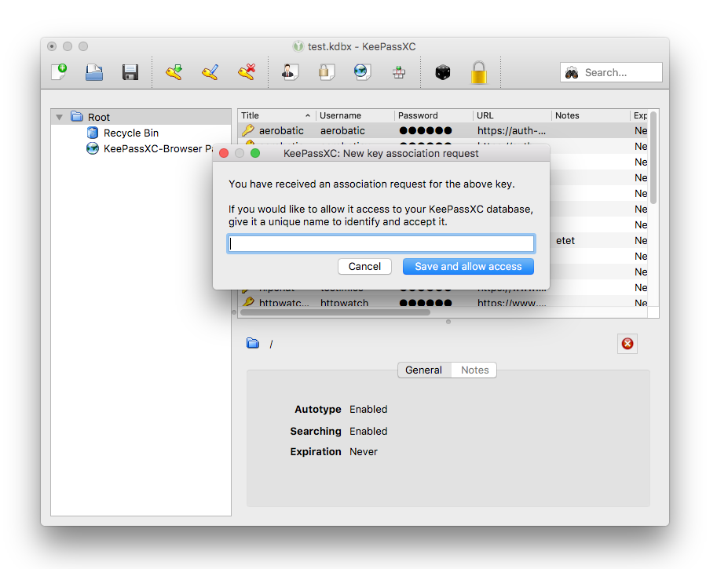728x569 pixels.
Task: Click the https://auth-... URL cell
Action: tap(512, 131)
